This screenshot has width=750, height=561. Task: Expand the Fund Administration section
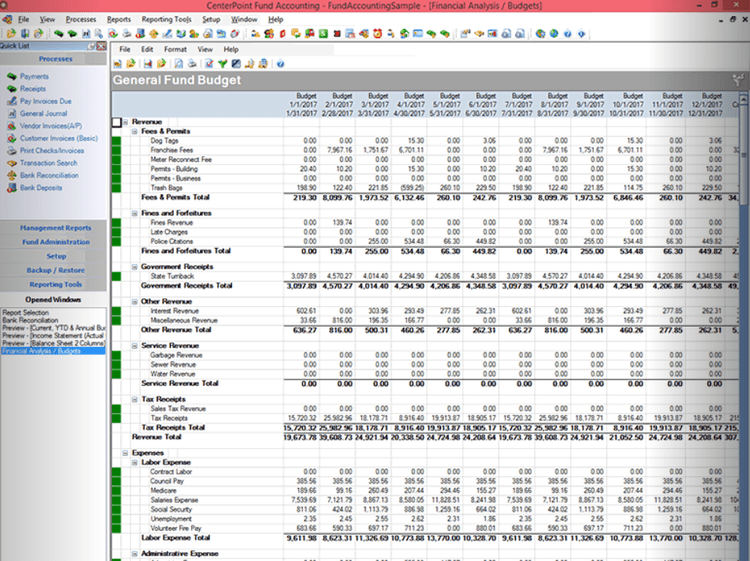coord(55,242)
